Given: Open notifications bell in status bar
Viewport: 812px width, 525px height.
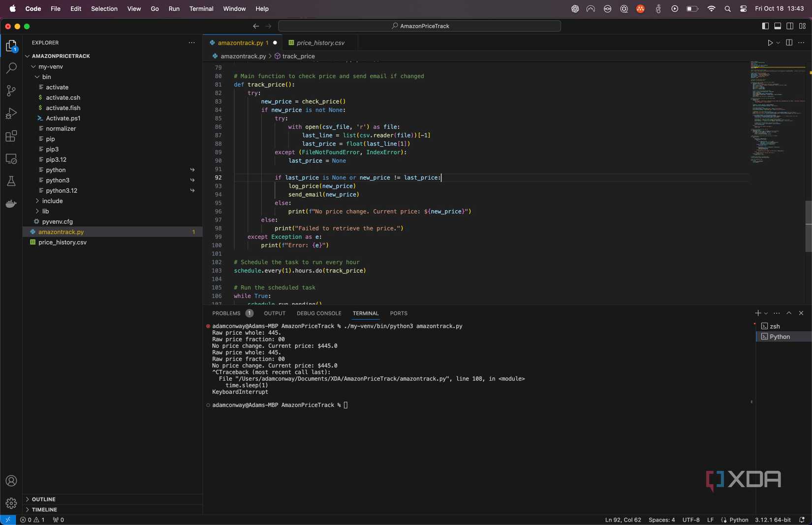Looking at the screenshot, I should point(802,520).
